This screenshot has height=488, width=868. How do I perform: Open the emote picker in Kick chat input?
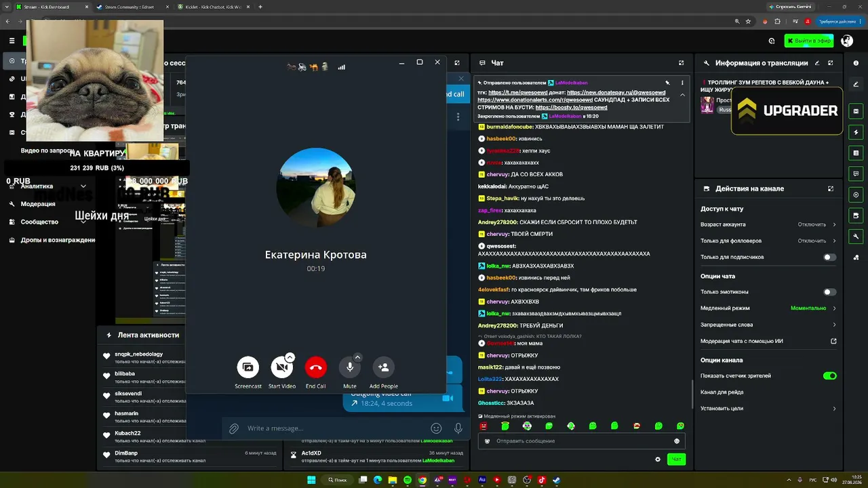[x=677, y=441]
